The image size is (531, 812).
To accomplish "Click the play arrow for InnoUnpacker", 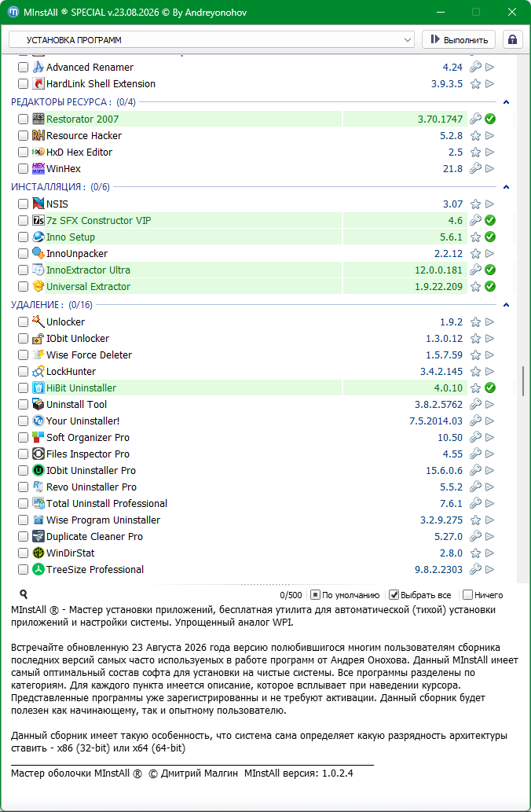I will (x=489, y=254).
